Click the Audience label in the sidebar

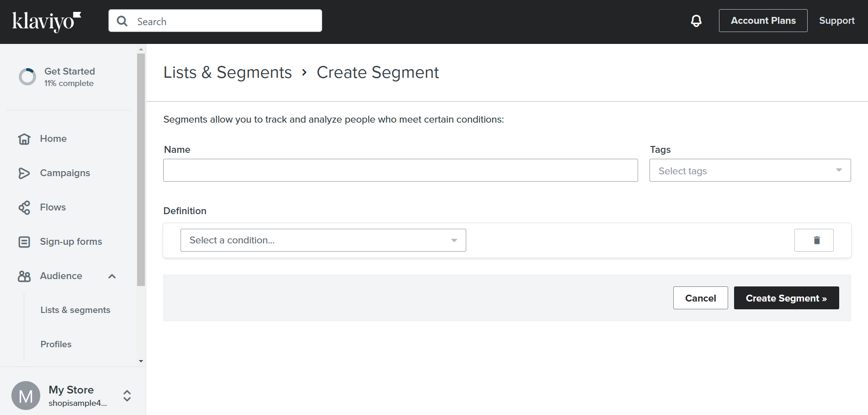click(x=61, y=276)
